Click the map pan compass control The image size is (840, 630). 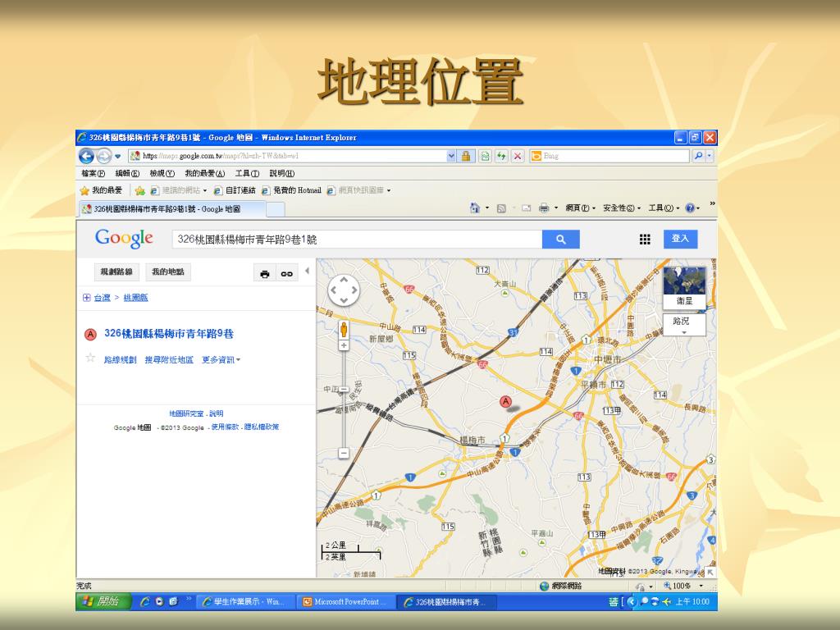click(x=344, y=290)
